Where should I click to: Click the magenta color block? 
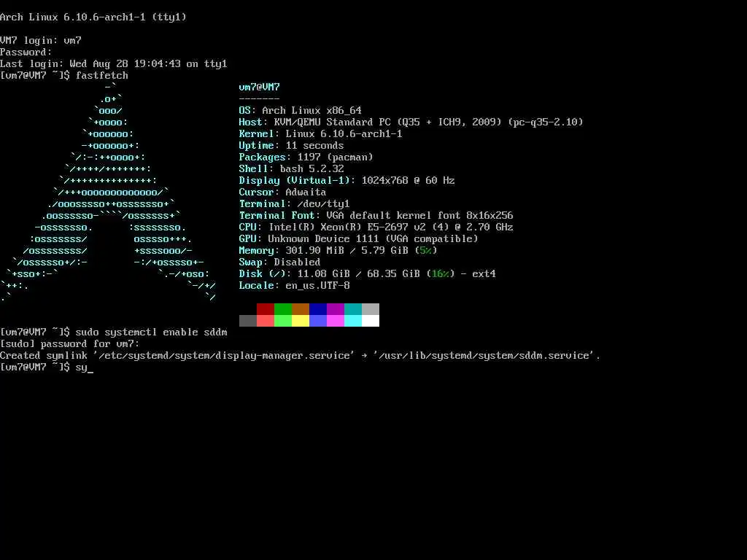coord(336,321)
